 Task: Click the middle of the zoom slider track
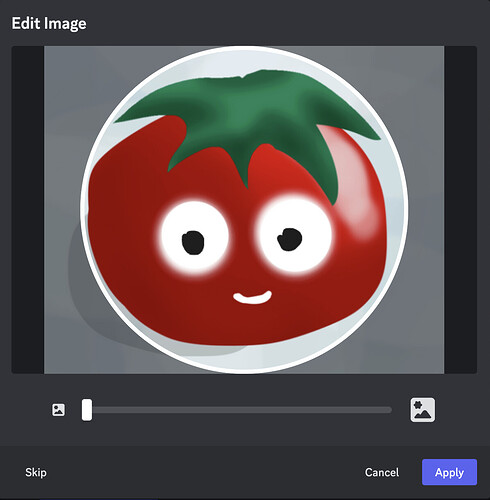pos(237,410)
